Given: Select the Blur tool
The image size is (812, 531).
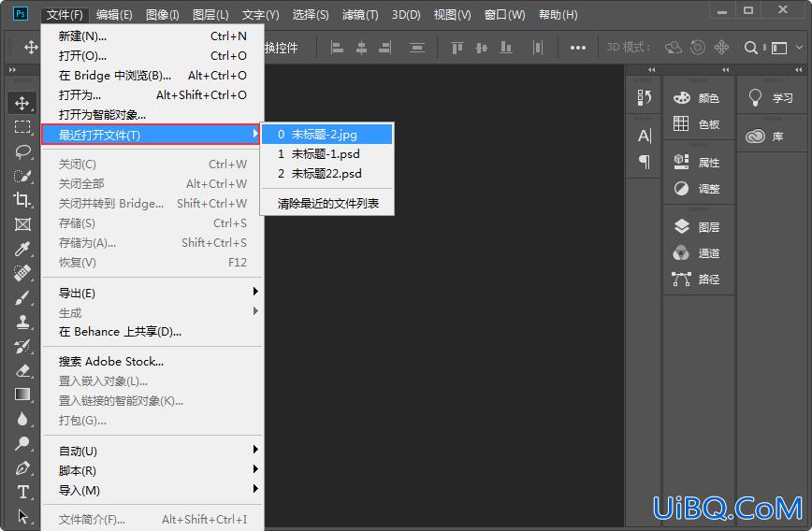Looking at the screenshot, I should 22,419.
